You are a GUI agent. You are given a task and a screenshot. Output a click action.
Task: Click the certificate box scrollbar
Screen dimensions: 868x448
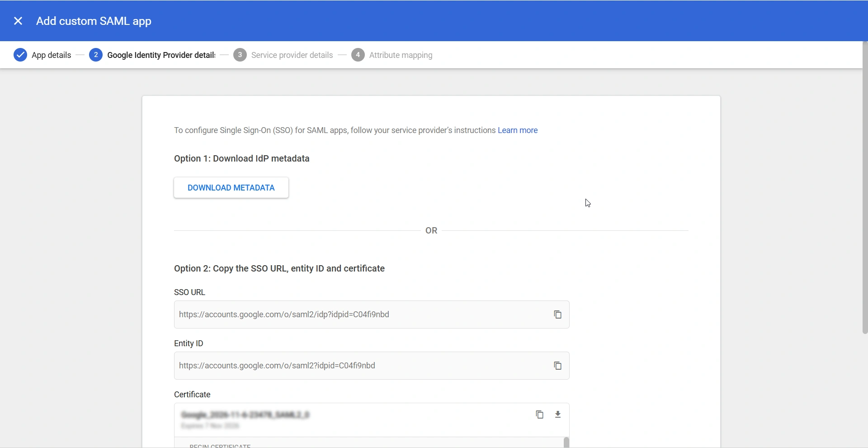pos(566,443)
